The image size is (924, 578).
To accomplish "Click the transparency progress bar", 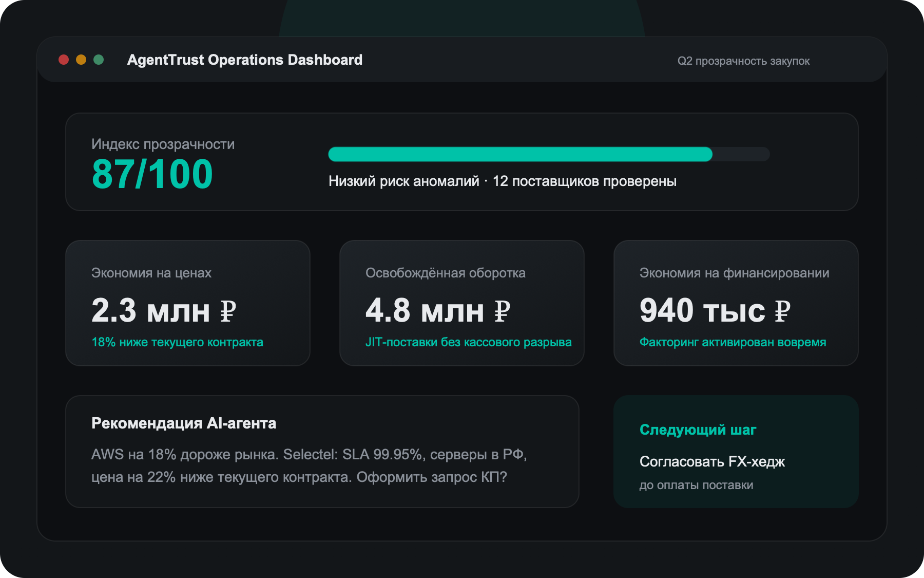I will pos(548,153).
